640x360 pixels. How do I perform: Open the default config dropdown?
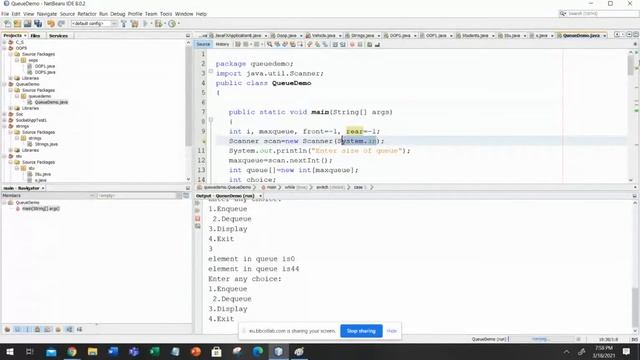coord(94,24)
